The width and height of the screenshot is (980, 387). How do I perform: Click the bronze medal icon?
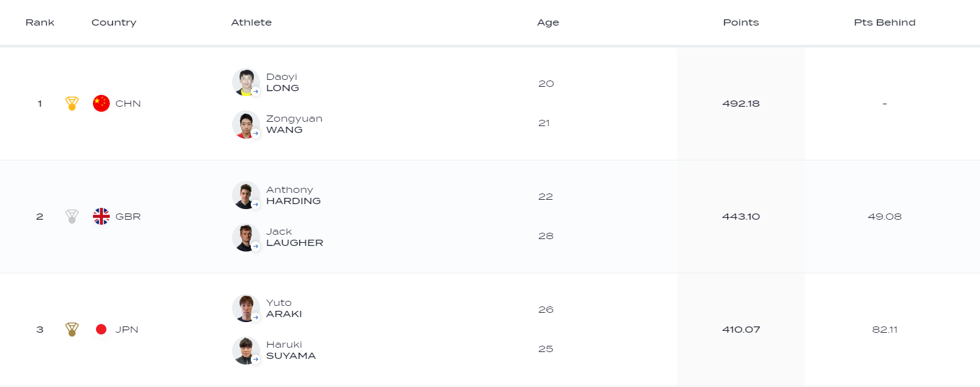pyautogui.click(x=72, y=330)
